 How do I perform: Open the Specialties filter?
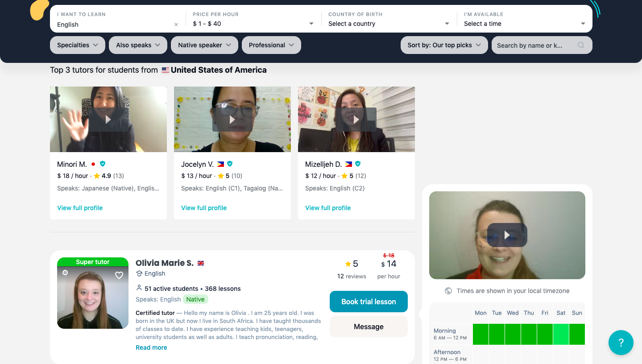(x=78, y=45)
